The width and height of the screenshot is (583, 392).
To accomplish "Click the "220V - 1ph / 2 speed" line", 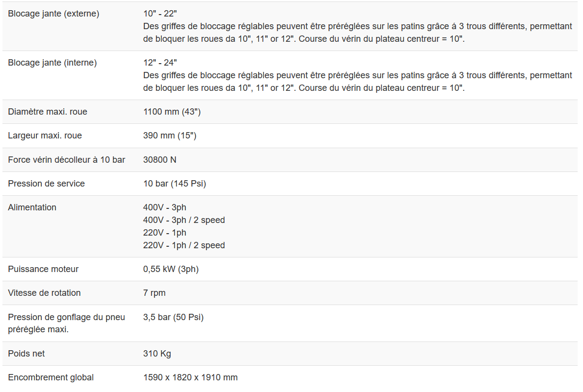I will click(x=184, y=245).
